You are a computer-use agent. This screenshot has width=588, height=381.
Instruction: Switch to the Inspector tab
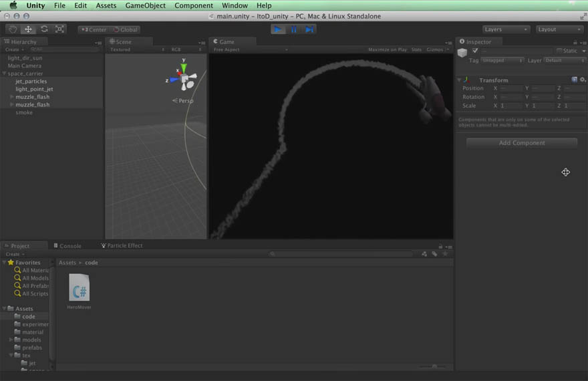478,41
